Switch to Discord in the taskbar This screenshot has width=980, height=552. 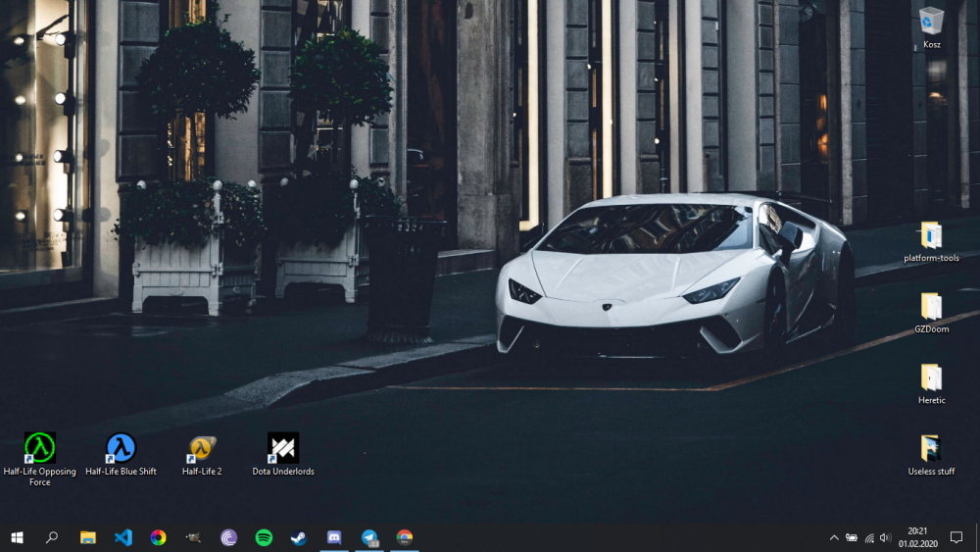[334, 537]
